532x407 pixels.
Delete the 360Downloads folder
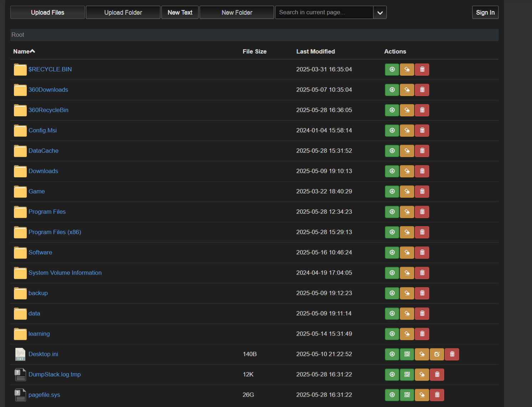(422, 90)
